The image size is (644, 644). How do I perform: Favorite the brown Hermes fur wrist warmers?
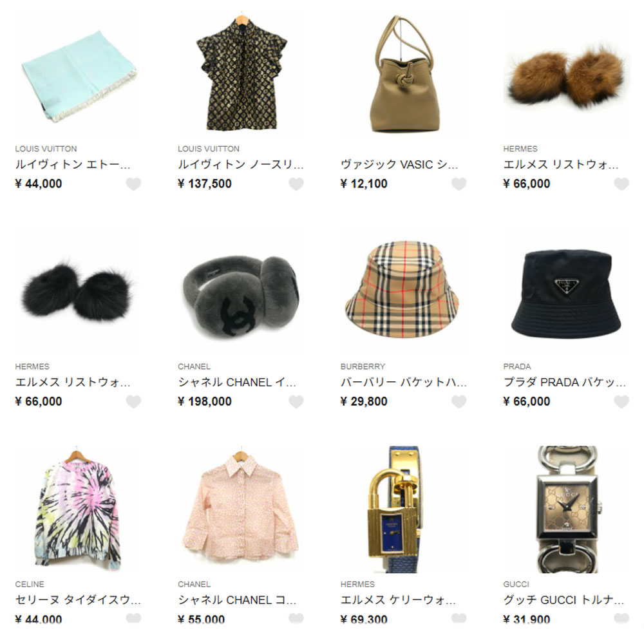click(621, 184)
